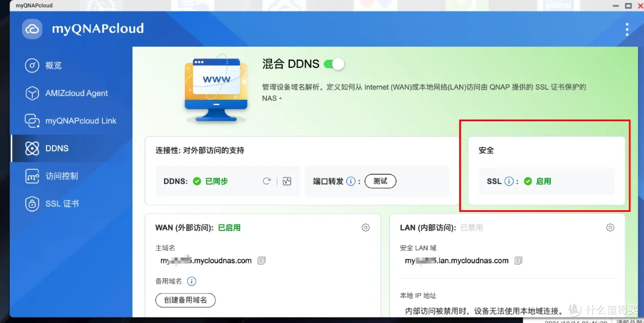The image size is (644, 323).
Task: Show SSL info tooltip icon
Action: point(509,181)
